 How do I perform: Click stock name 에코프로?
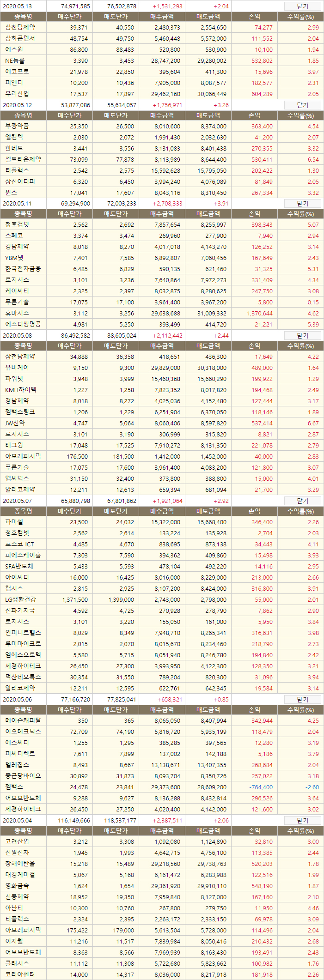[x=17, y=72]
